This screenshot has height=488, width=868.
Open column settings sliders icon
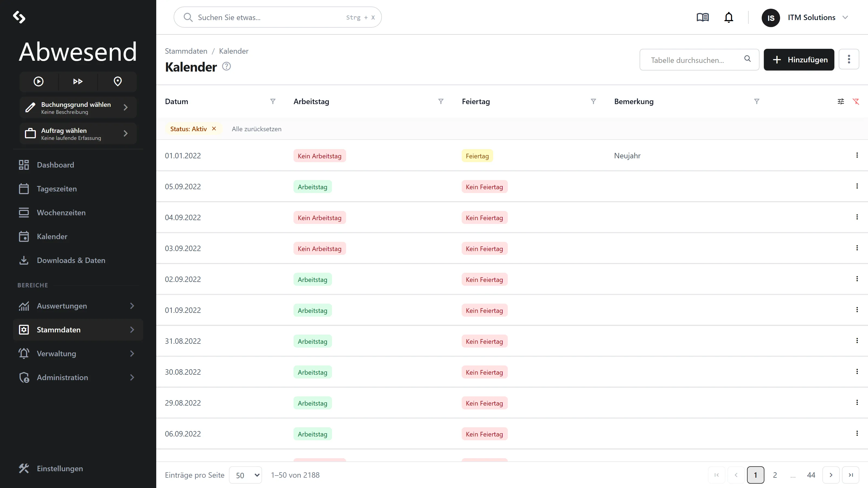tap(841, 101)
